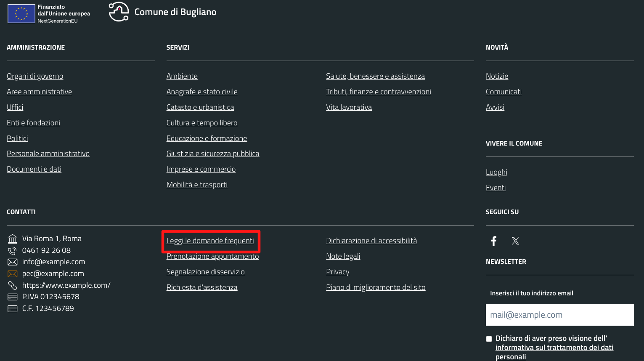Screen dimensions: 644x361
Task: Click the newsletter email input field
Action: coord(559,315)
